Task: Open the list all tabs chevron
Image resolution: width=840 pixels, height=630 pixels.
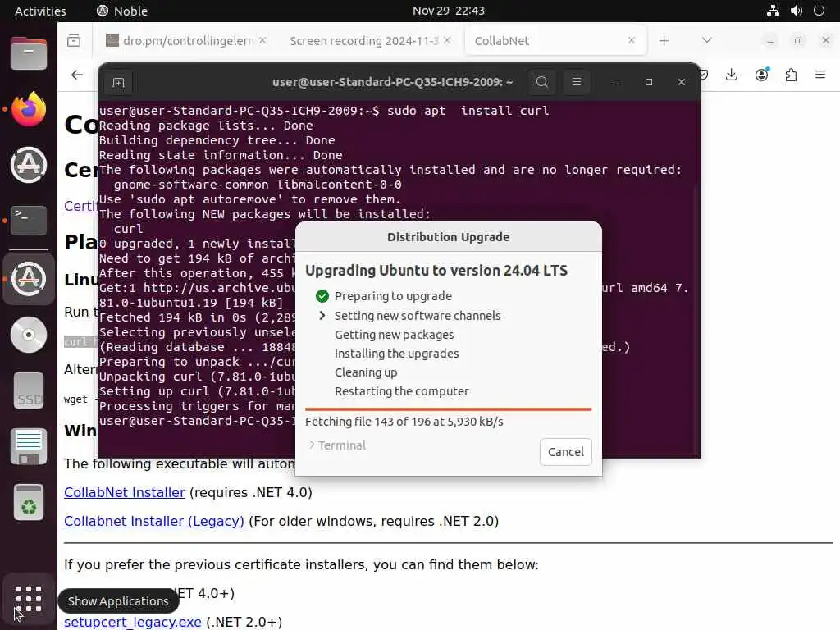Action: pyautogui.click(x=706, y=40)
